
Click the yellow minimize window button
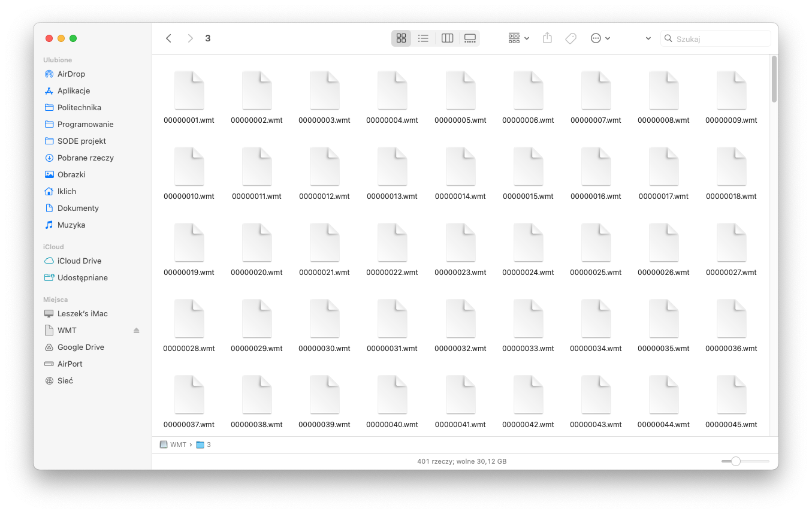pyautogui.click(x=61, y=38)
